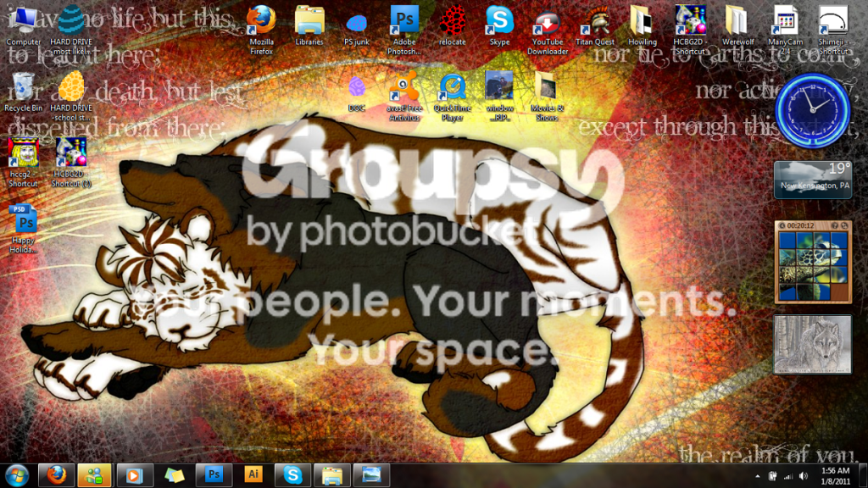This screenshot has height=488, width=868.
Task: Select the window RIP image icon
Action: [x=499, y=97]
